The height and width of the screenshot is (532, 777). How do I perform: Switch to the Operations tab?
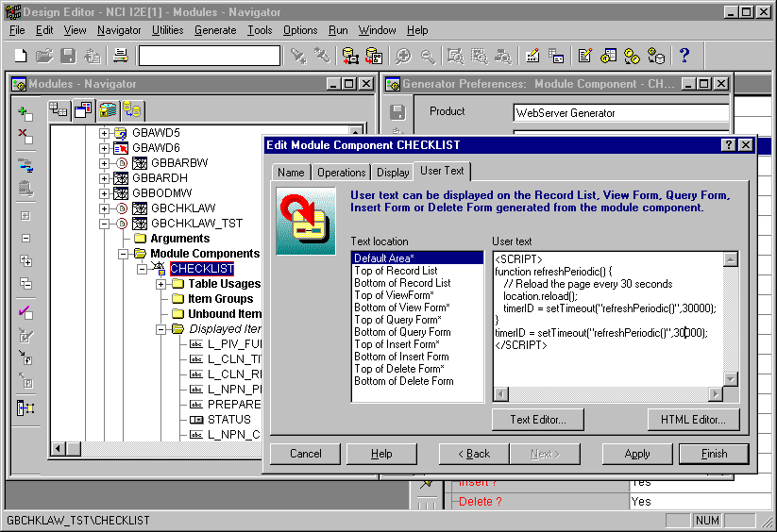pos(341,173)
